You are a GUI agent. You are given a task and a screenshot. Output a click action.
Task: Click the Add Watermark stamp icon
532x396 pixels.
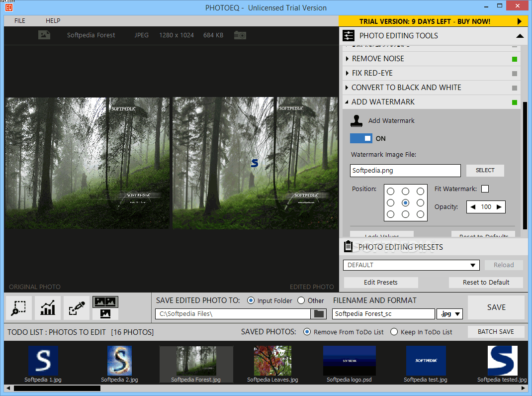[x=356, y=120]
